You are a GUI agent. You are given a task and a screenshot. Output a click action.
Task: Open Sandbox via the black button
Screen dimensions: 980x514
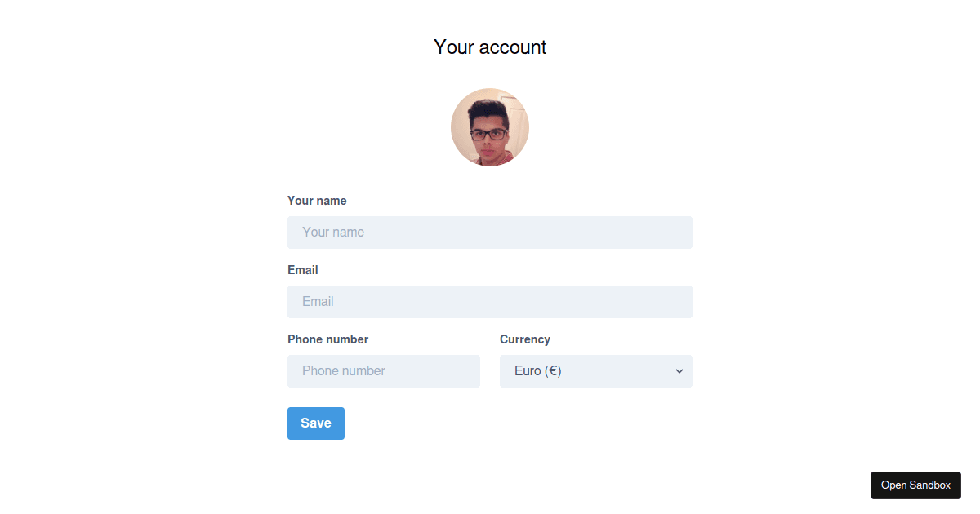click(x=915, y=485)
